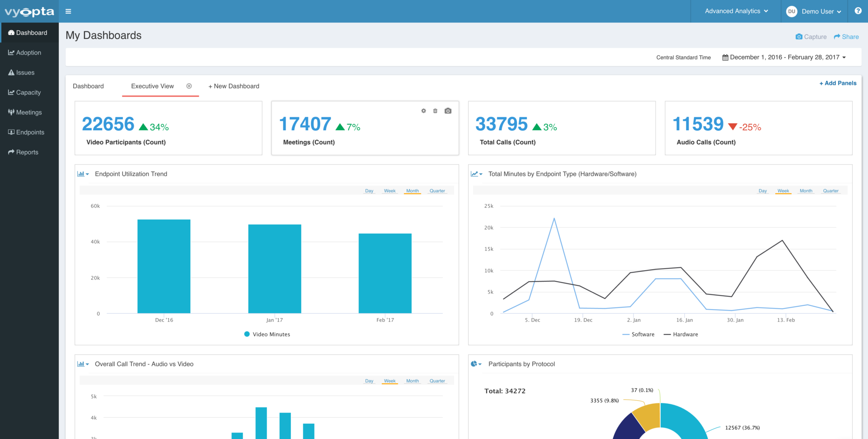
Task: Open chart type menu for Endpoint Utilization Trend
Action: tap(83, 174)
